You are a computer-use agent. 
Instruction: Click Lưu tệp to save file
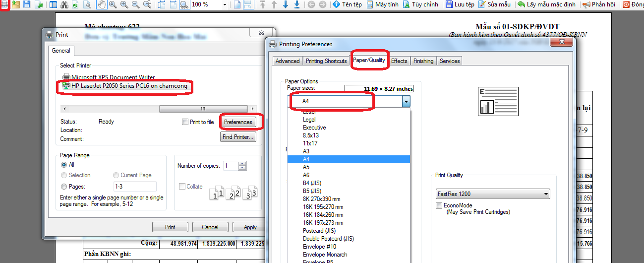(x=460, y=4)
